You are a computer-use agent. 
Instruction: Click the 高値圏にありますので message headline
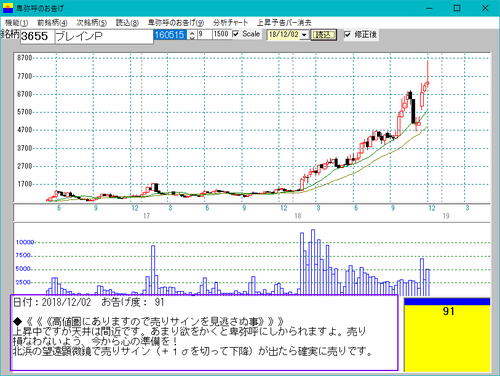148,322
